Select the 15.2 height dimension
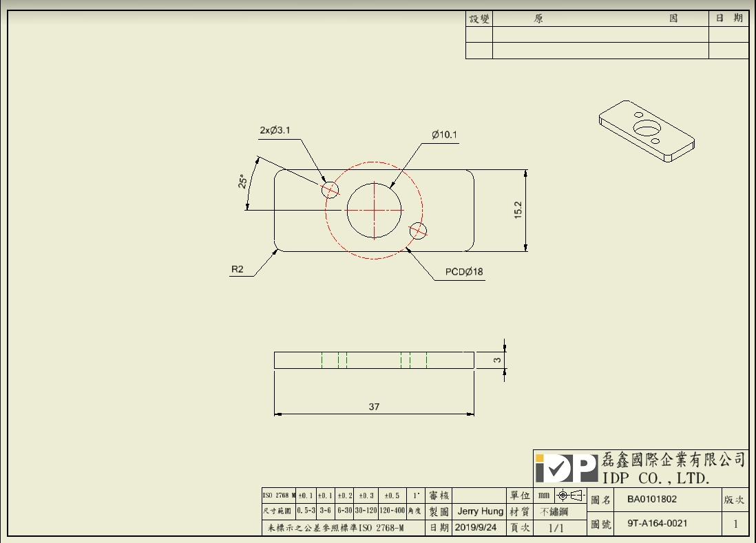756x543 pixels. click(518, 210)
